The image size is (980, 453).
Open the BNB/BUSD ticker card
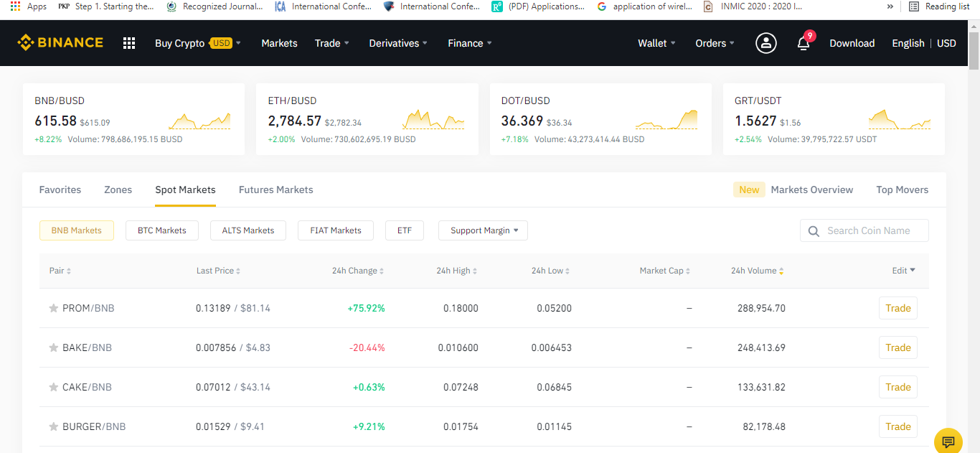point(133,119)
